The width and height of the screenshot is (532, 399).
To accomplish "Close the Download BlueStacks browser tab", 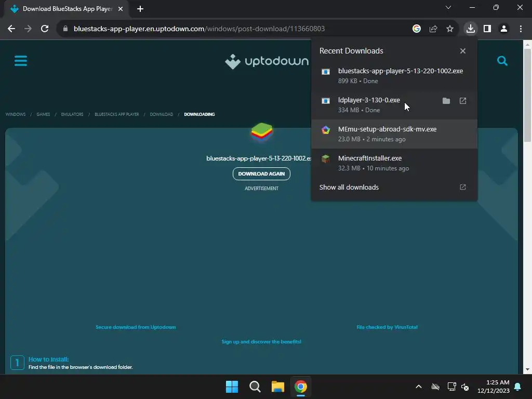I will point(121,9).
